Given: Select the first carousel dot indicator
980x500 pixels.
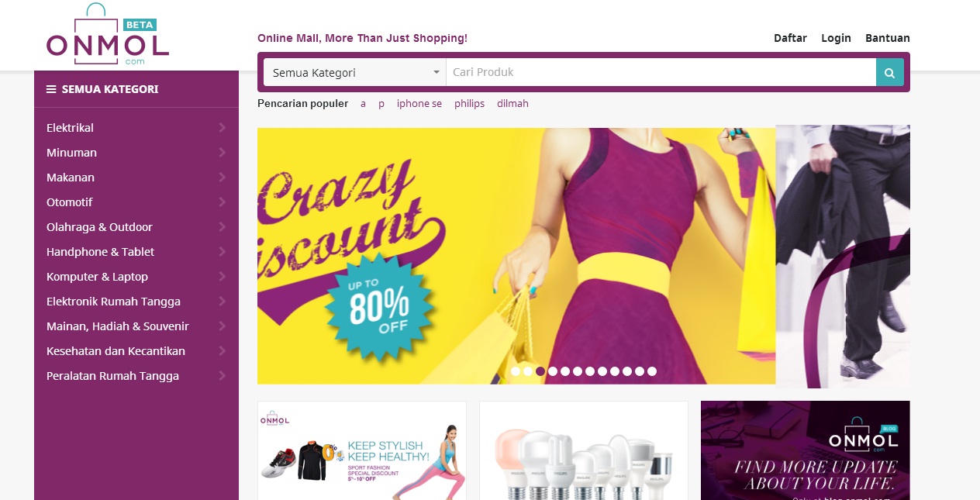Looking at the screenshot, I should (516, 371).
